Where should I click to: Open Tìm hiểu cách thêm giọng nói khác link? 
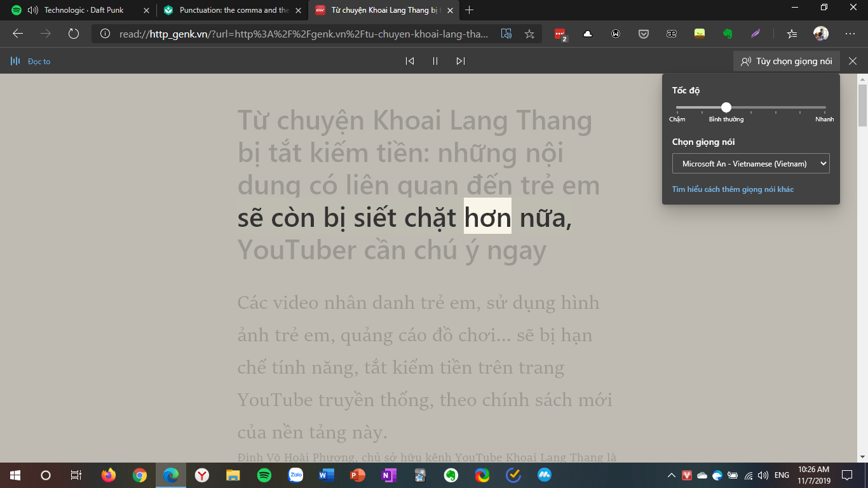point(733,189)
